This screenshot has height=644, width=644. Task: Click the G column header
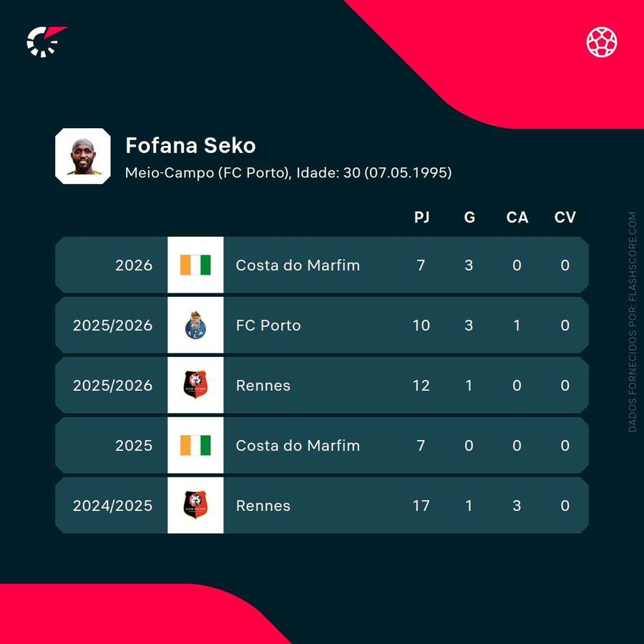(x=469, y=218)
